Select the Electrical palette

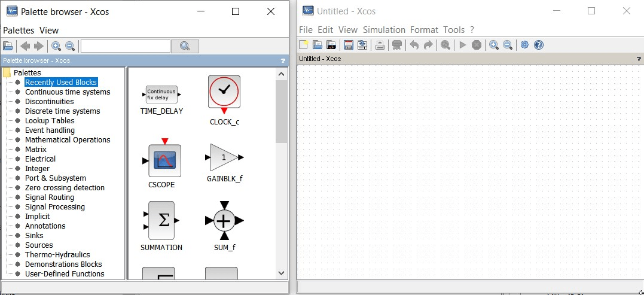[40, 159]
